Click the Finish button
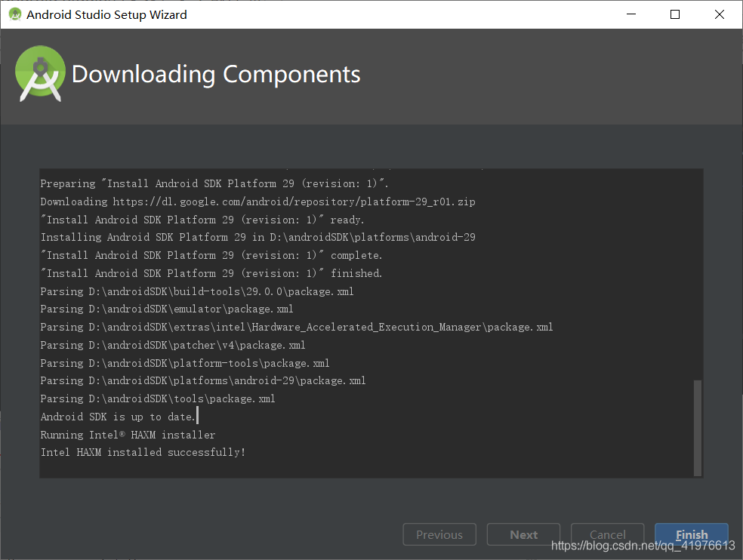Viewport: 743px width, 560px height. coord(692,534)
